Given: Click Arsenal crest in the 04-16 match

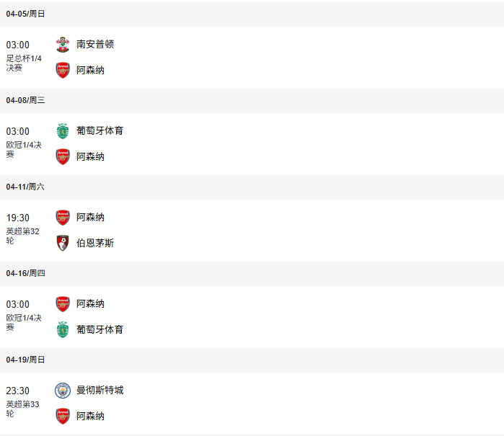Looking at the screenshot, I should tap(63, 303).
